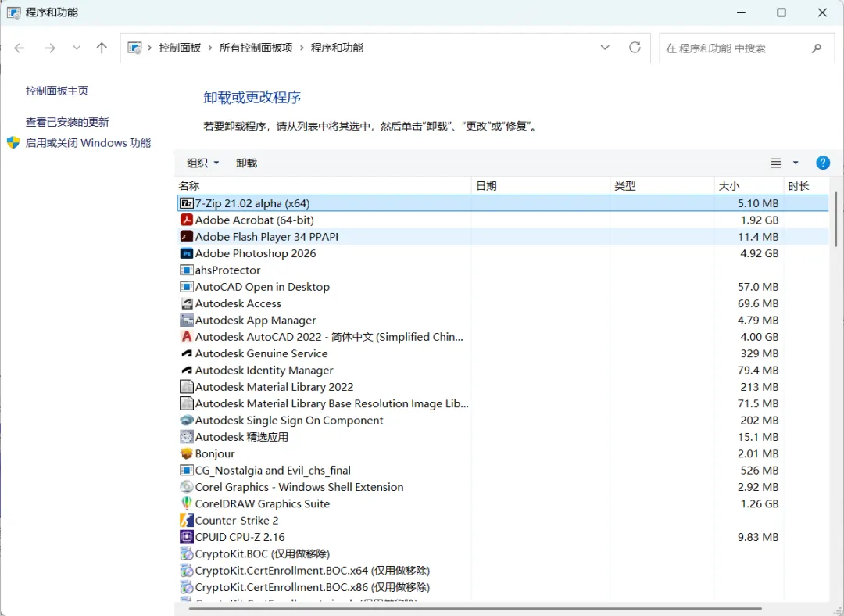Open 启用或关闭 Windows 功能 link
Viewport: 844px width, 616px height.
pyautogui.click(x=88, y=143)
